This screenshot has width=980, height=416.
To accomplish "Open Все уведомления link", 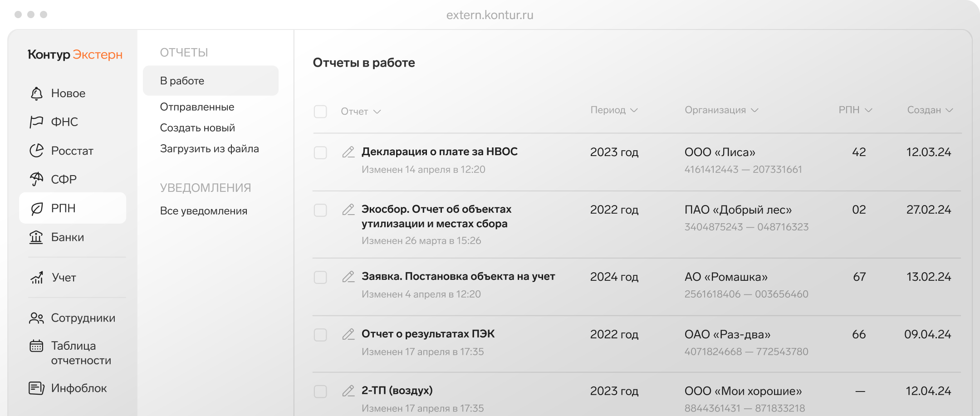I will tap(203, 211).
